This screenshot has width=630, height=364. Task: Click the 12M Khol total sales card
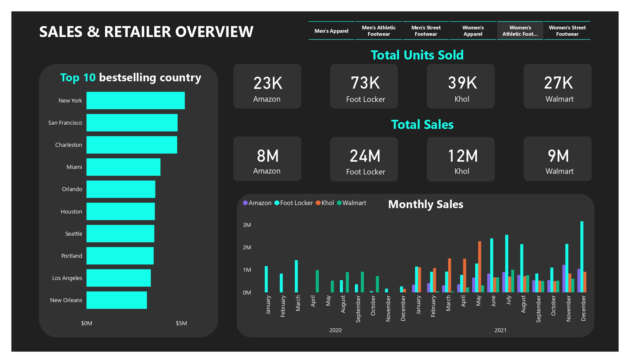pos(460,159)
